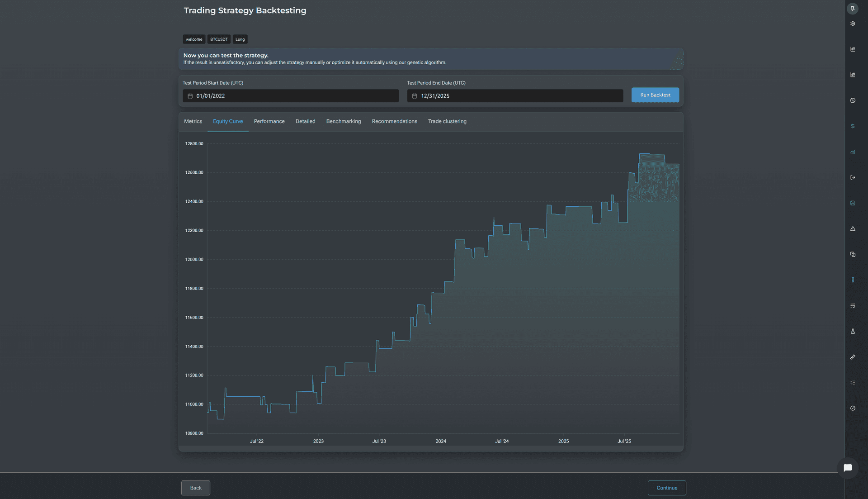Select the Trade clustering tab

pyautogui.click(x=447, y=121)
